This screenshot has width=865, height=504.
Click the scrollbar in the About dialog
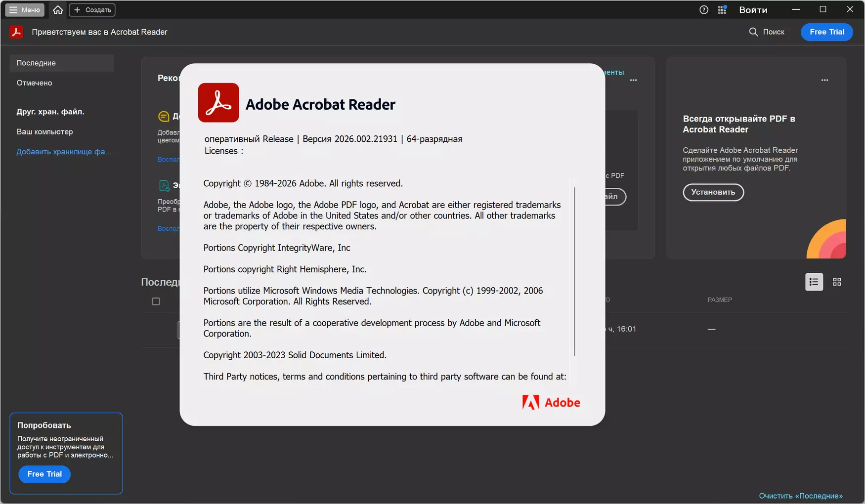click(574, 271)
